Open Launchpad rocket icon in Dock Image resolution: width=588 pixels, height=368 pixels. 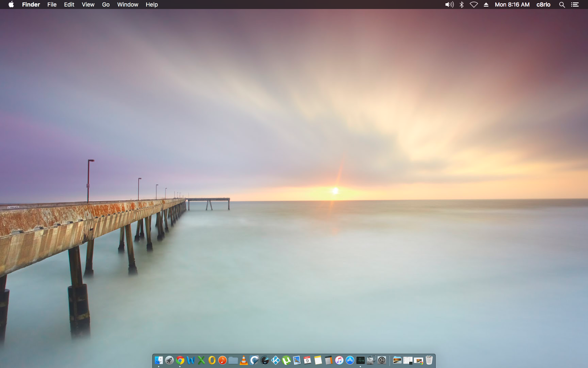coord(169,360)
